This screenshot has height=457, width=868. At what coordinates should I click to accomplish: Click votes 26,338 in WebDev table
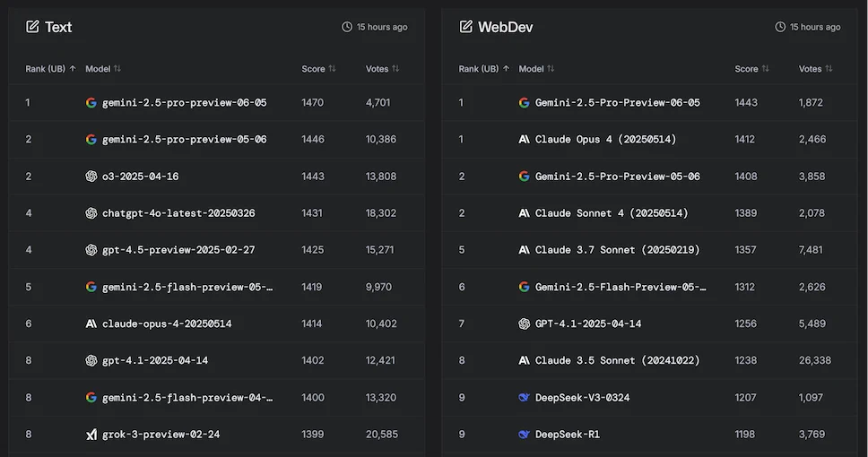click(815, 361)
